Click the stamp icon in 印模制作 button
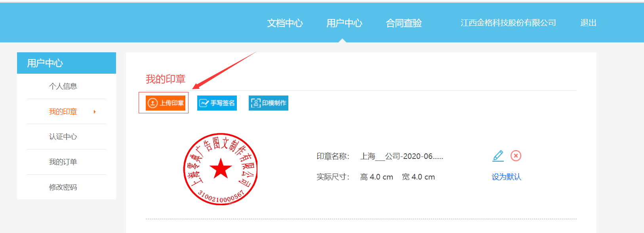 [x=255, y=103]
